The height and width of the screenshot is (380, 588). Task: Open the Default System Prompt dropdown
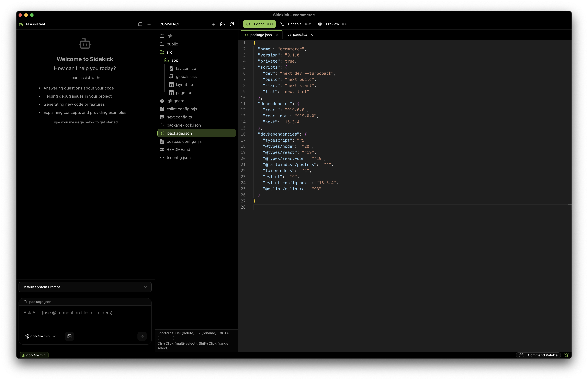[x=85, y=287]
